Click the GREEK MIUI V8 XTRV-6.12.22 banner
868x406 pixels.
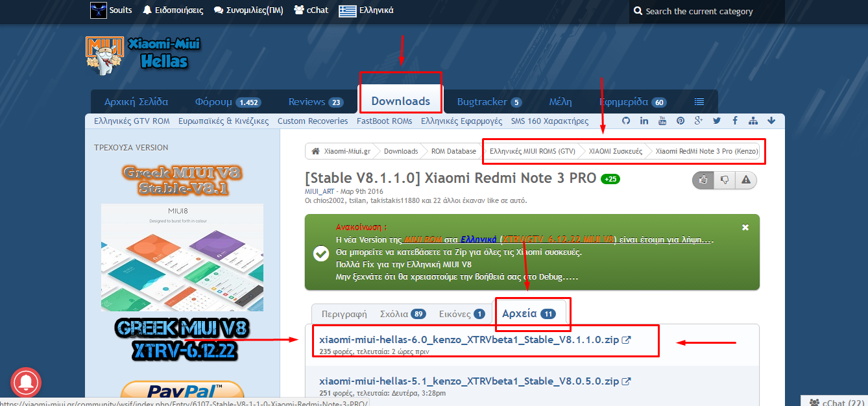(x=182, y=340)
